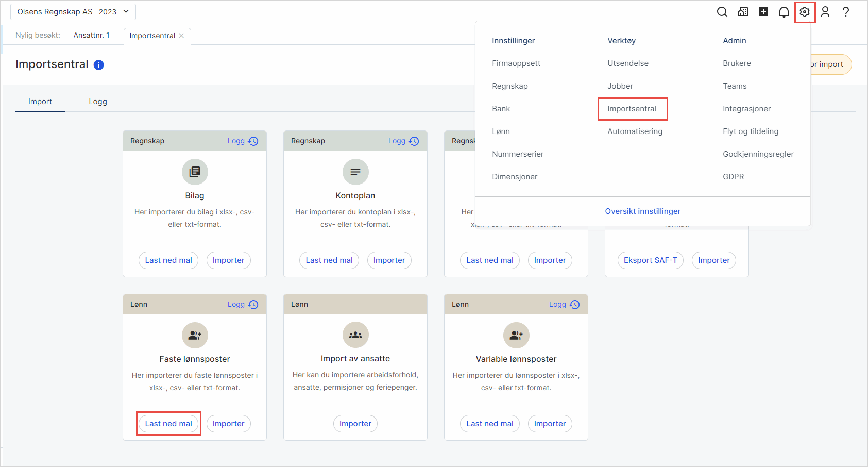Click the company building icon in top bar
This screenshot has height=467, width=868.
(743, 12)
